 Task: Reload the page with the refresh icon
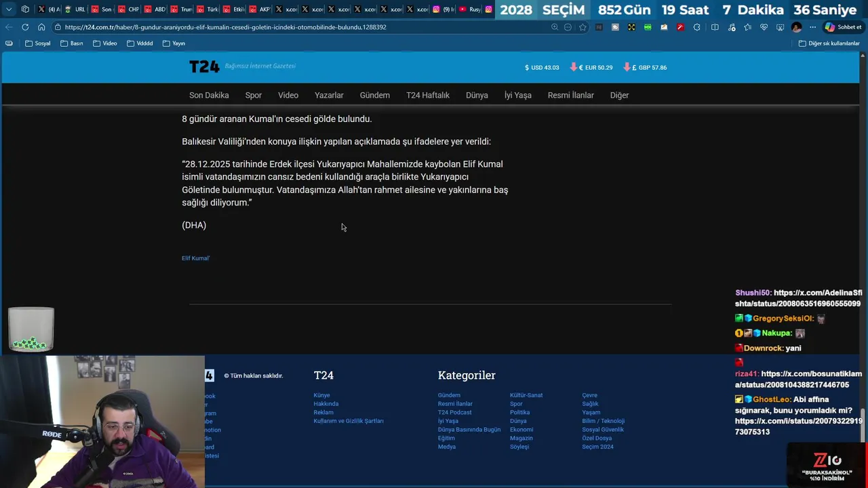[x=25, y=27]
